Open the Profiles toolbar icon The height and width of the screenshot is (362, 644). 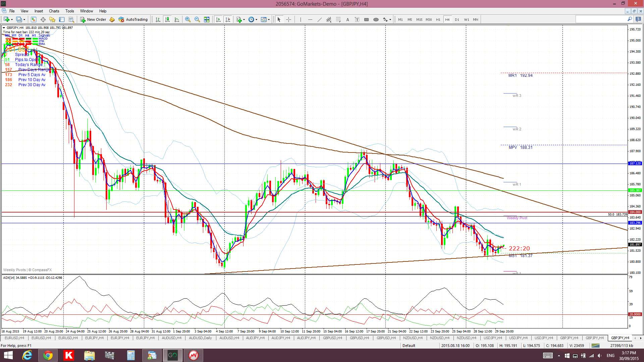tap(19, 19)
